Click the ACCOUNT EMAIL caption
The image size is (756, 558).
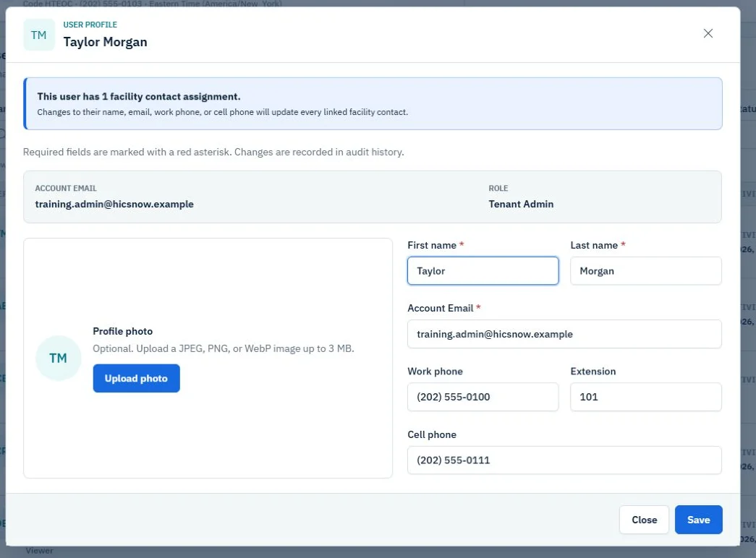(66, 189)
